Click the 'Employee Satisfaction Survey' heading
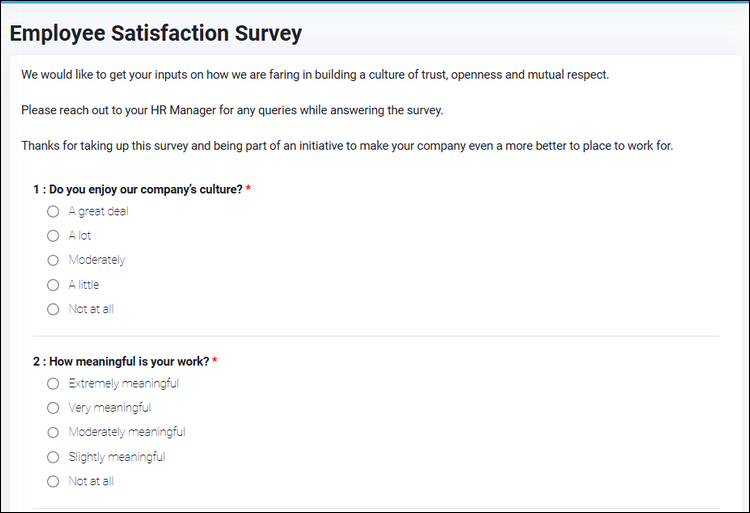Viewport: 750px width, 513px height. [x=156, y=33]
